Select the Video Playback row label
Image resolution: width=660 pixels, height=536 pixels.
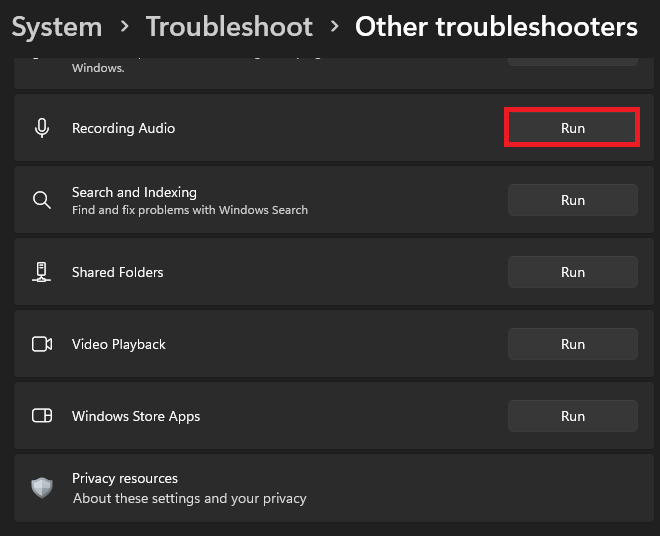[x=119, y=344]
